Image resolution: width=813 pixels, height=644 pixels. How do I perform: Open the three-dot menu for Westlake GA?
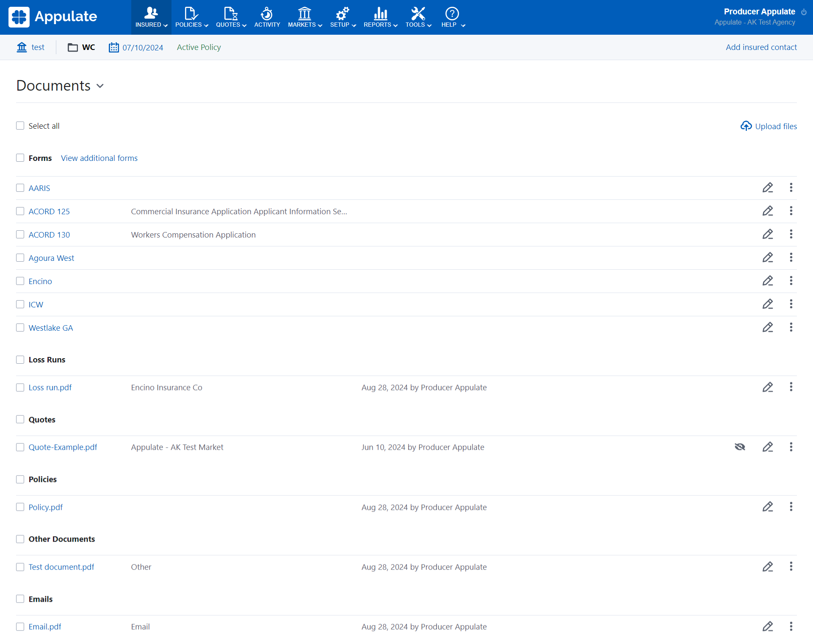tap(791, 327)
